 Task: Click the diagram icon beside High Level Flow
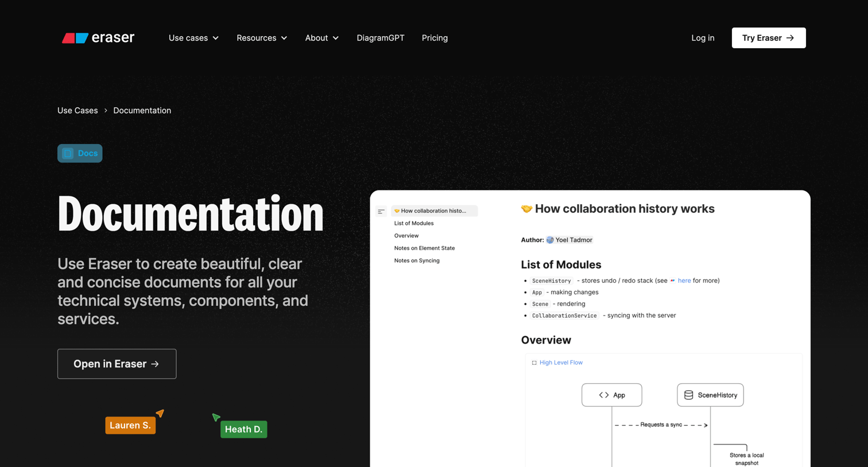tap(534, 363)
